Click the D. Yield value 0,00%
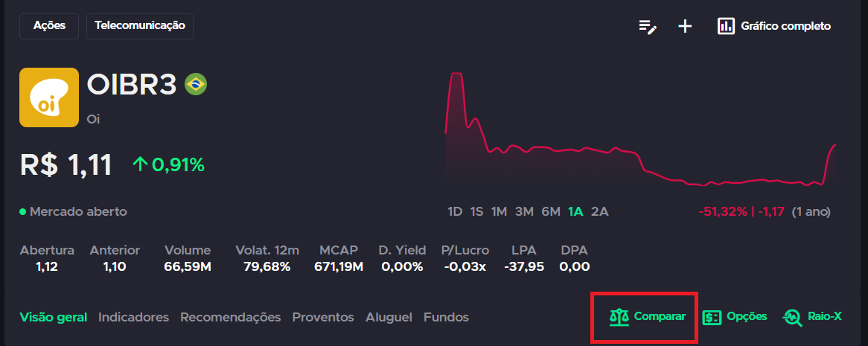The width and height of the screenshot is (868, 346). coord(403,267)
